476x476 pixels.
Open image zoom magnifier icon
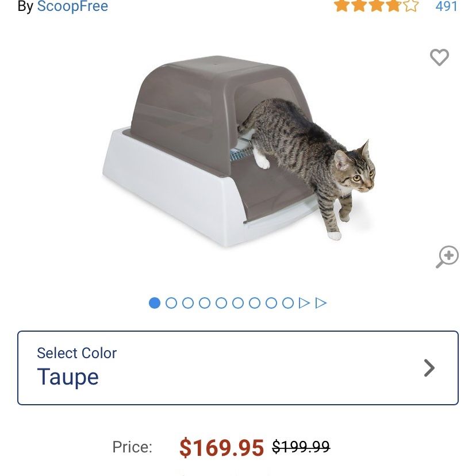pyautogui.click(x=447, y=257)
